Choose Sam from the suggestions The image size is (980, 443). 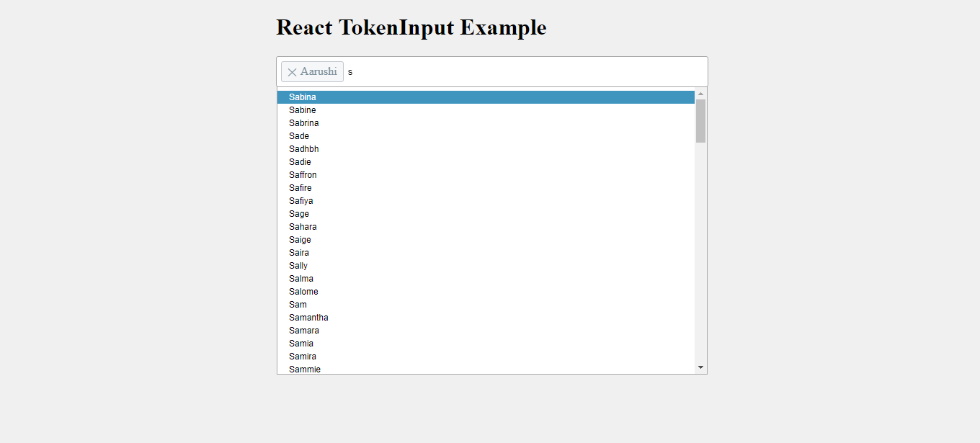(486, 305)
